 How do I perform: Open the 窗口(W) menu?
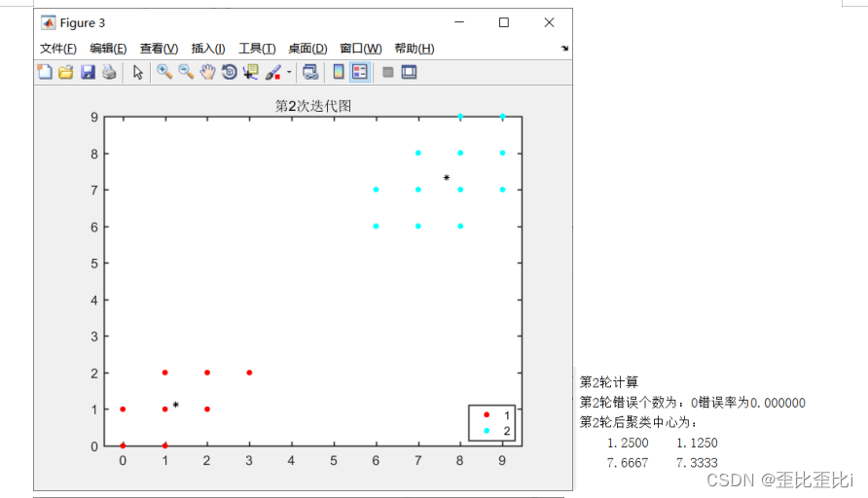360,49
